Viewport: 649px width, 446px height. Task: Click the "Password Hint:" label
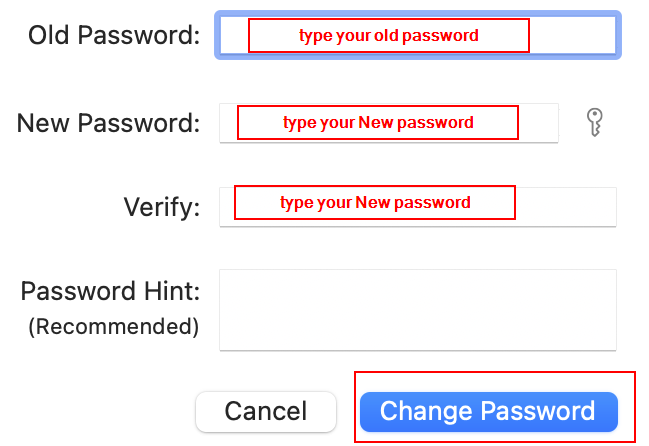pos(111,292)
